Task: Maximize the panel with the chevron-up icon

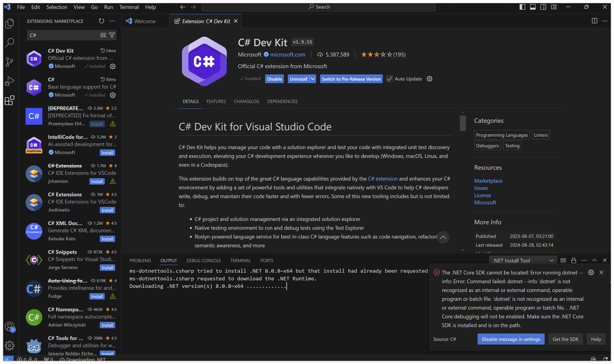Action: [594, 261]
